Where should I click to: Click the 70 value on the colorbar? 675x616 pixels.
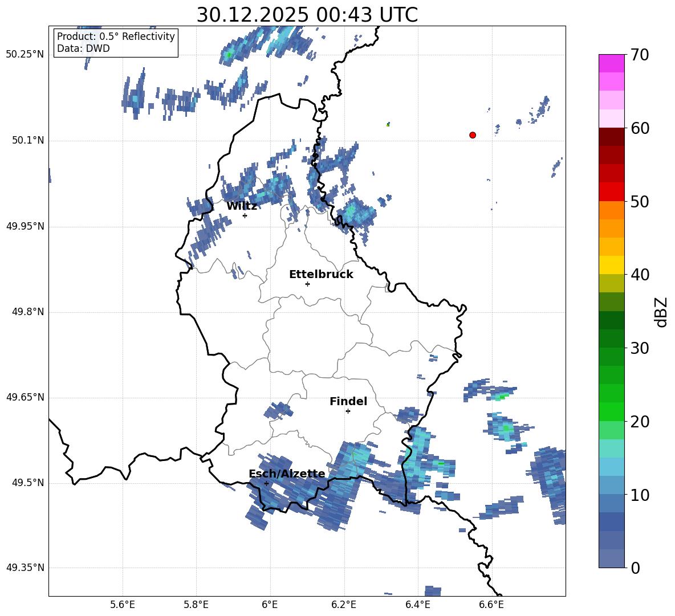[x=640, y=55]
